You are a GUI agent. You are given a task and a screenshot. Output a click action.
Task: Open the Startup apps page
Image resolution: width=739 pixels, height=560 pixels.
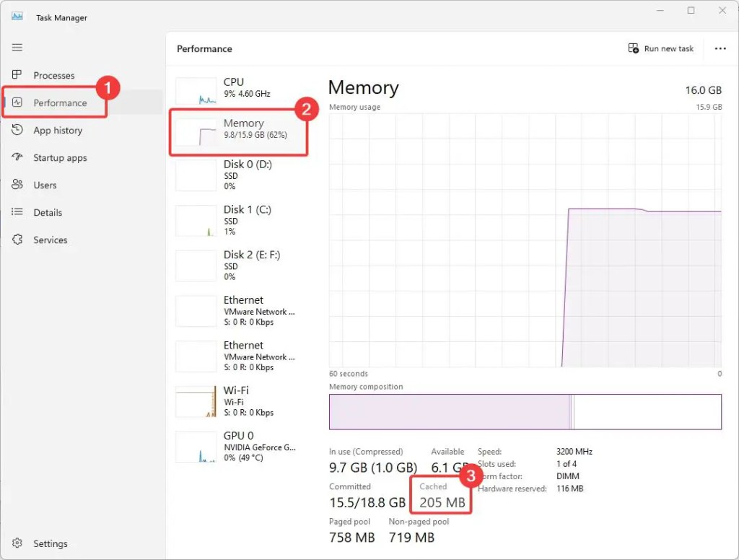pos(60,158)
